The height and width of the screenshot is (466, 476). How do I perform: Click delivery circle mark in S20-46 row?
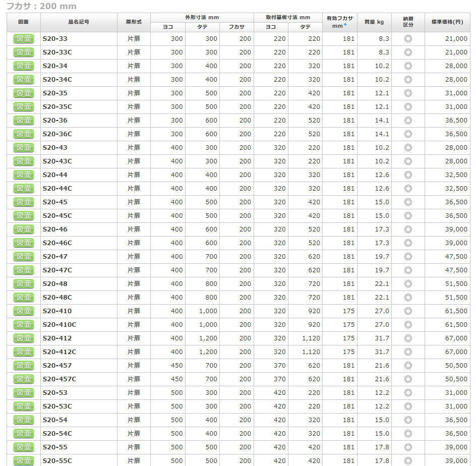tap(408, 229)
